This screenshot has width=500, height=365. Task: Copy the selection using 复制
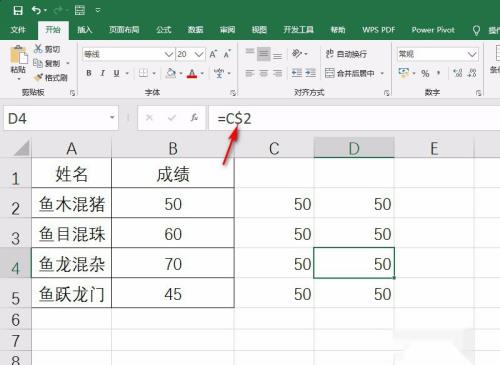pyautogui.click(x=47, y=63)
